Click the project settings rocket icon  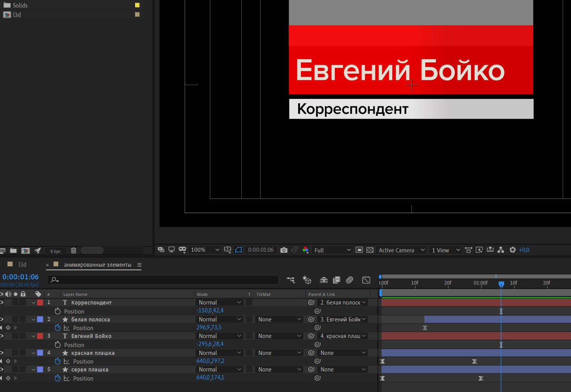coord(38,251)
